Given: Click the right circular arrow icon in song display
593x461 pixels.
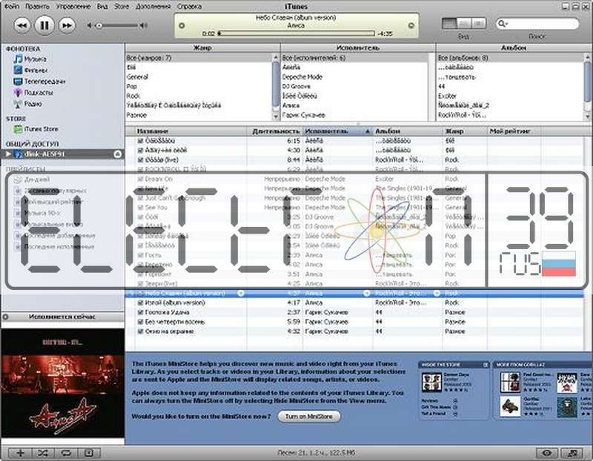Looking at the screenshot, I should (x=411, y=25).
